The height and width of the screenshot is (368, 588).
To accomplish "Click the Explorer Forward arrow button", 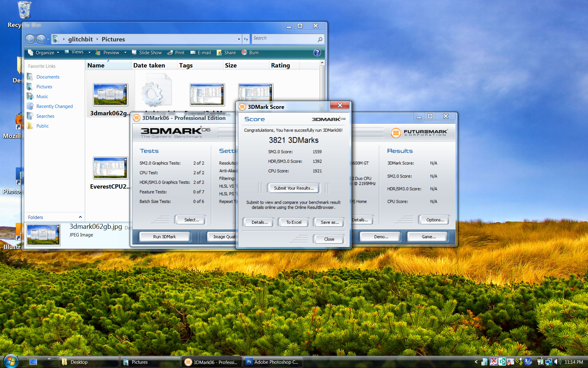I will [41, 39].
